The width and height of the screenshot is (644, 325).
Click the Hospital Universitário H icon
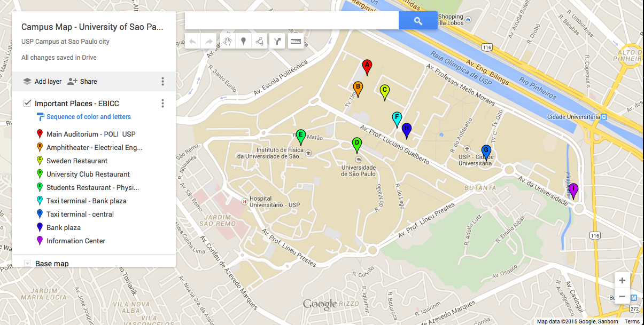245,202
